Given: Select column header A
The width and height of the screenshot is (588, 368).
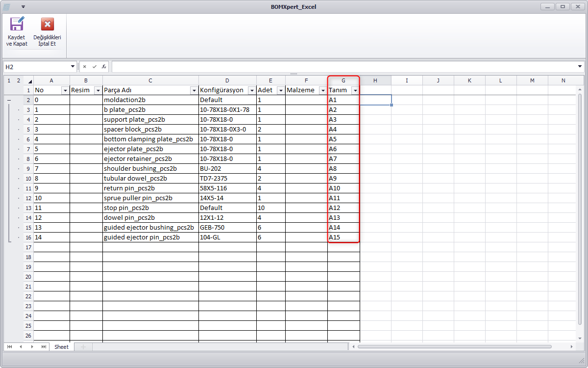Looking at the screenshot, I should pyautogui.click(x=52, y=80).
